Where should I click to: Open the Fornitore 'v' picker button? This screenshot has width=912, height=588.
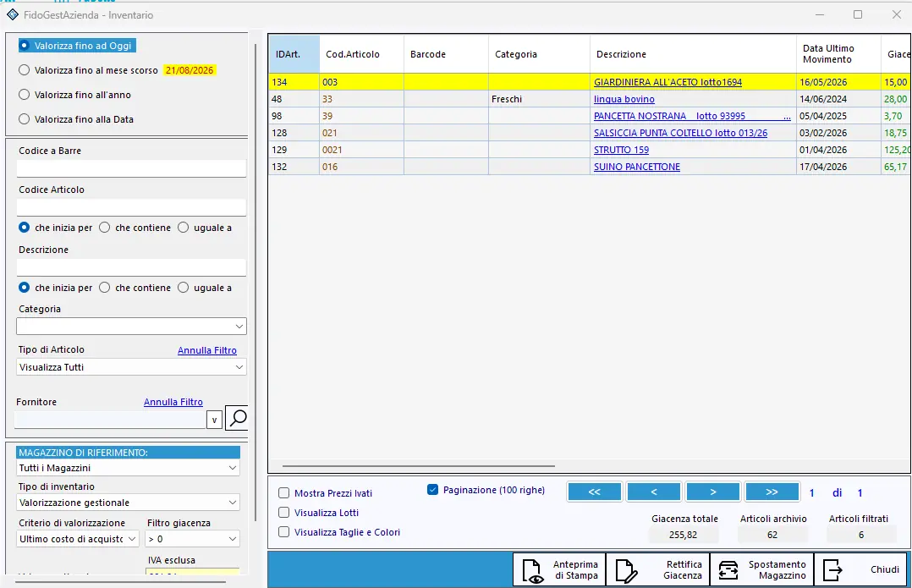click(x=214, y=420)
